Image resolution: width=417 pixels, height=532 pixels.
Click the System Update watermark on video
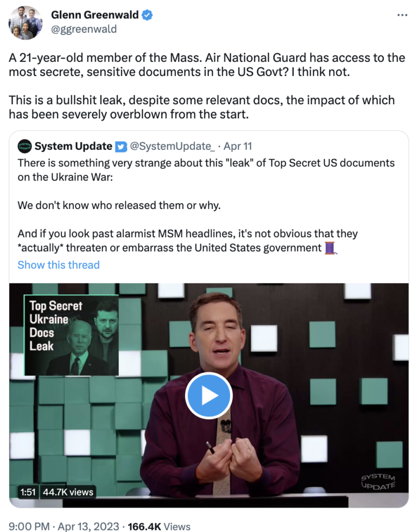coord(378,482)
